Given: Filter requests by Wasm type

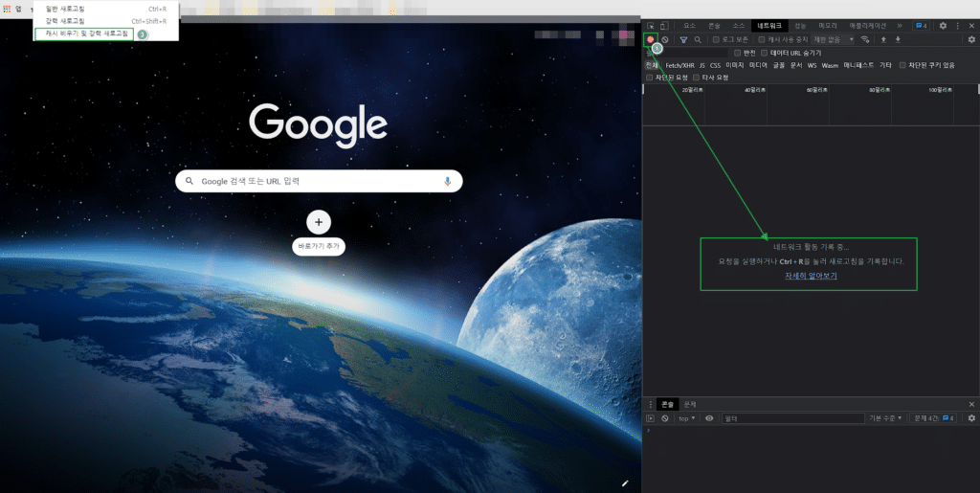Looking at the screenshot, I should [830, 65].
